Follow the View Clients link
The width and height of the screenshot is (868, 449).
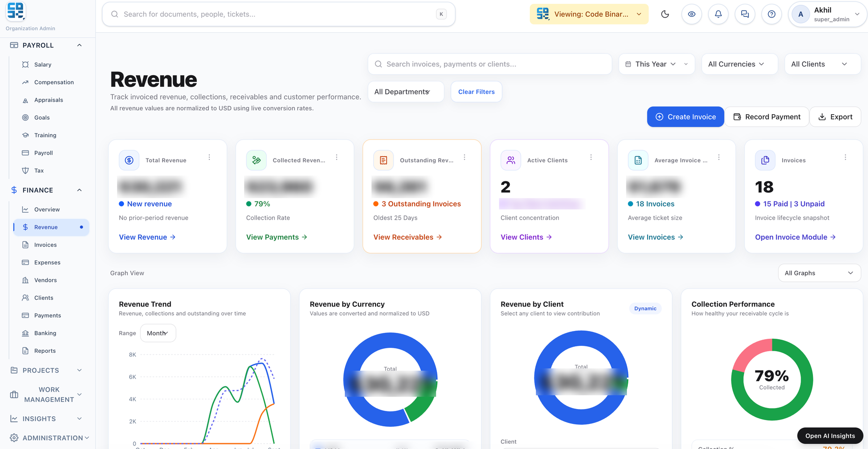coord(526,237)
